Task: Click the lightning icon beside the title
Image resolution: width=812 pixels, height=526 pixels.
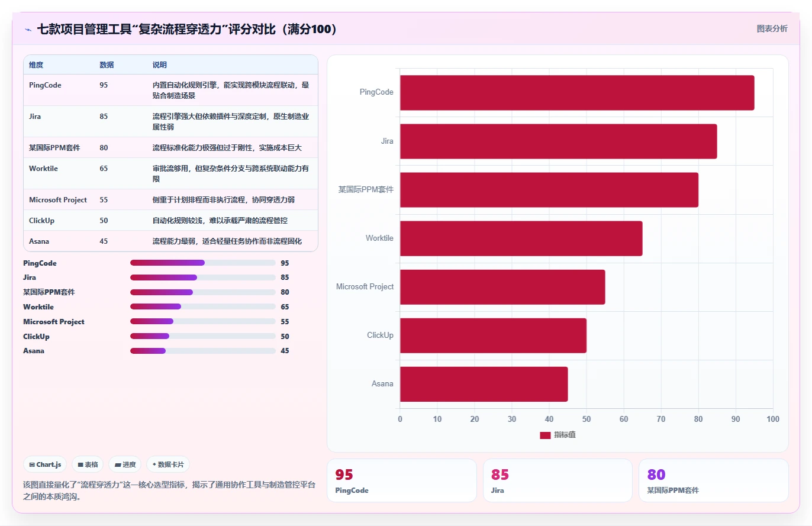Action: click(x=28, y=30)
